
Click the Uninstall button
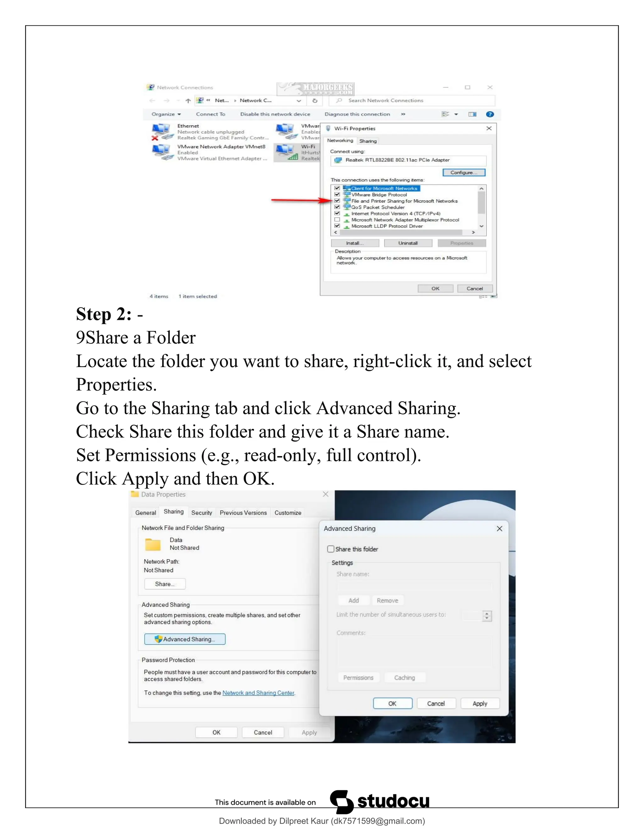point(408,243)
